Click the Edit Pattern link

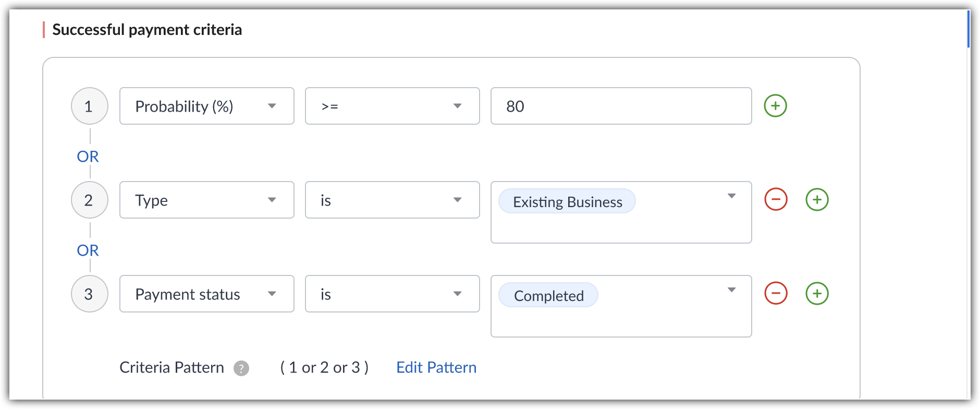(x=436, y=367)
